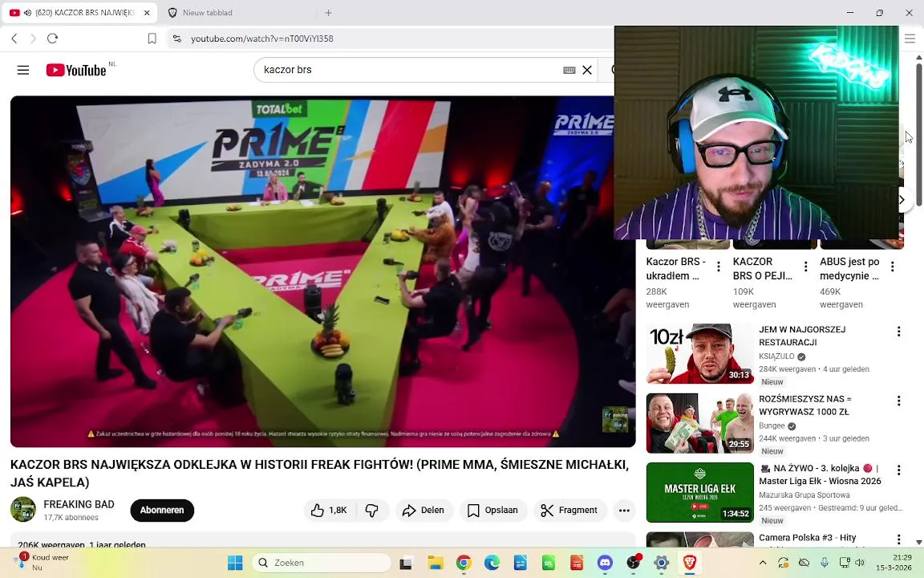Like the video (1,8K thumbs up)
This screenshot has width=924, height=578.
(329, 511)
